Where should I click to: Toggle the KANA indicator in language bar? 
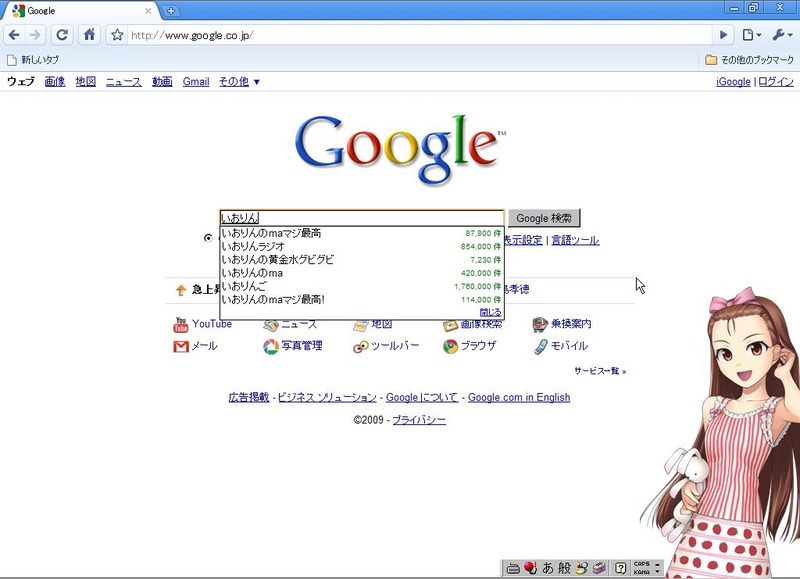(x=641, y=572)
